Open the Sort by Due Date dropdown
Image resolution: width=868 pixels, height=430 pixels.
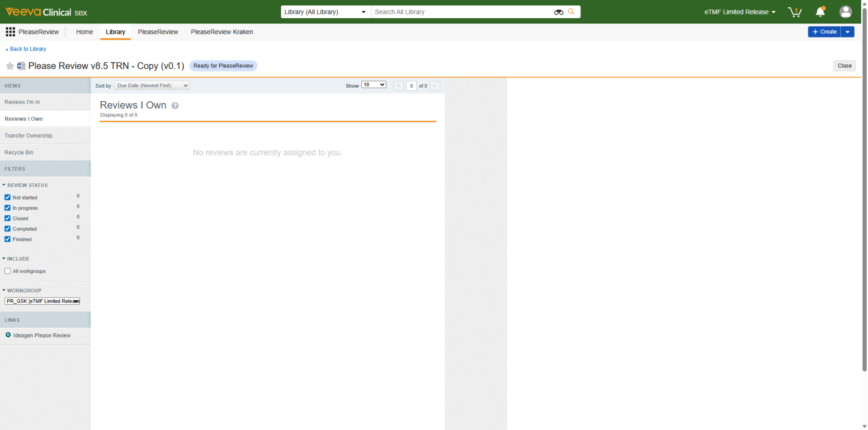tap(152, 85)
